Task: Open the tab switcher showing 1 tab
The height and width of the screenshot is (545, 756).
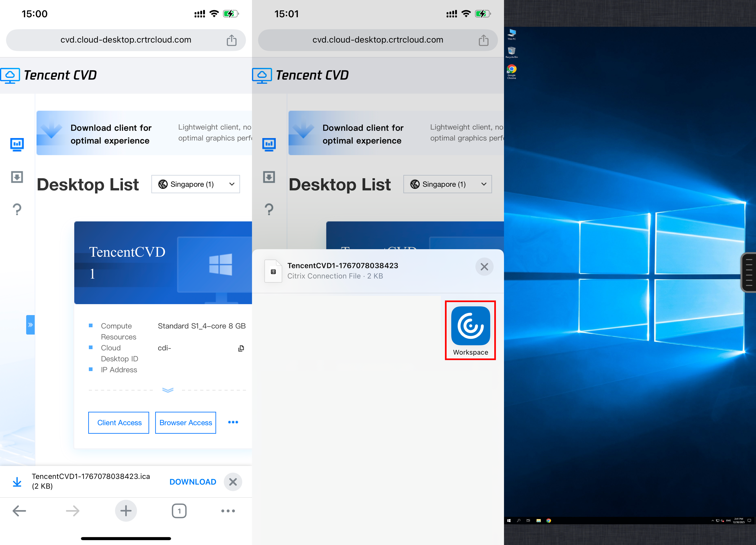Action: (x=179, y=511)
